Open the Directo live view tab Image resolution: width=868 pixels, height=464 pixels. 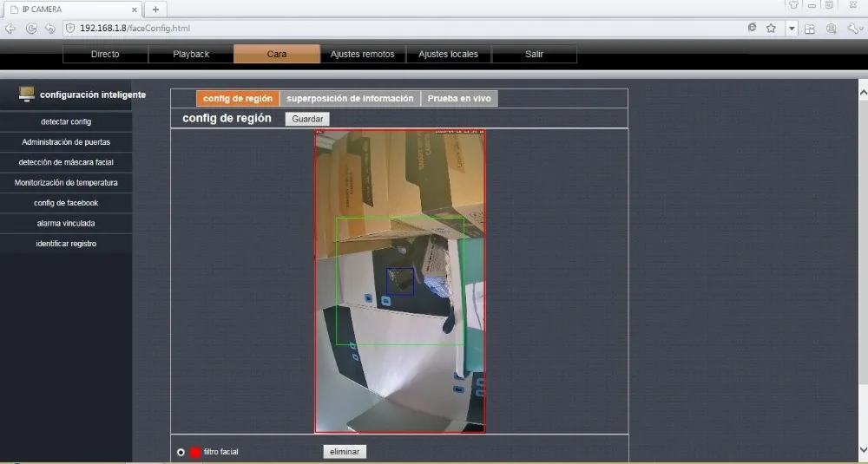(x=105, y=54)
